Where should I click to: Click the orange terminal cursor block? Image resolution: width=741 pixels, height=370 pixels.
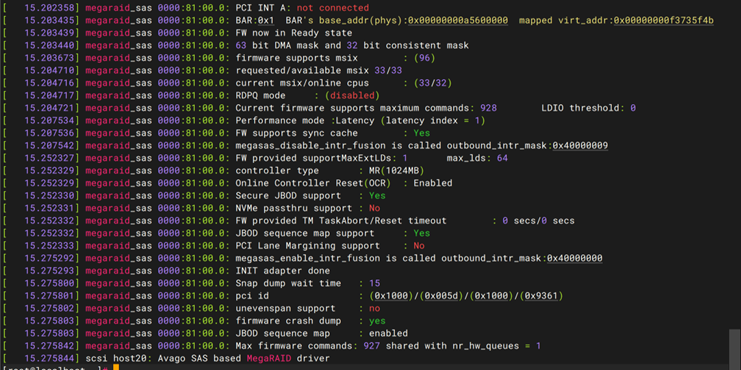(116, 368)
